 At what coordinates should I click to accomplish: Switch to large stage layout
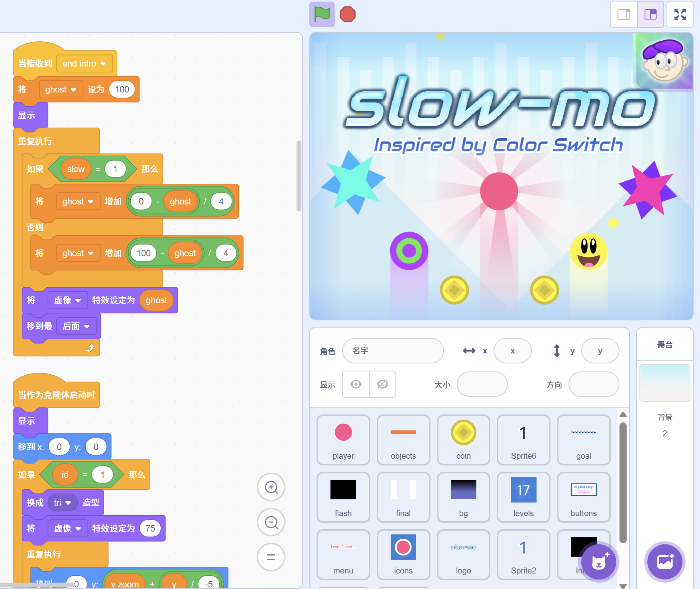(650, 14)
